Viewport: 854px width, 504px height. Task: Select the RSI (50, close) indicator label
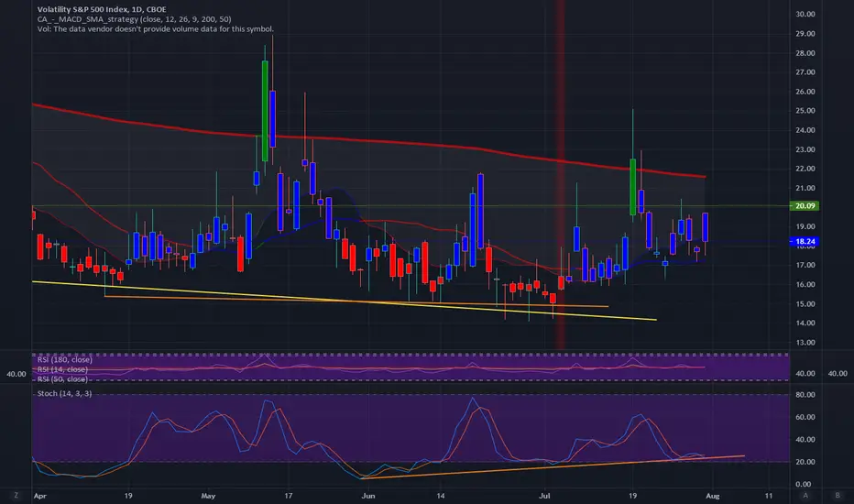62,378
